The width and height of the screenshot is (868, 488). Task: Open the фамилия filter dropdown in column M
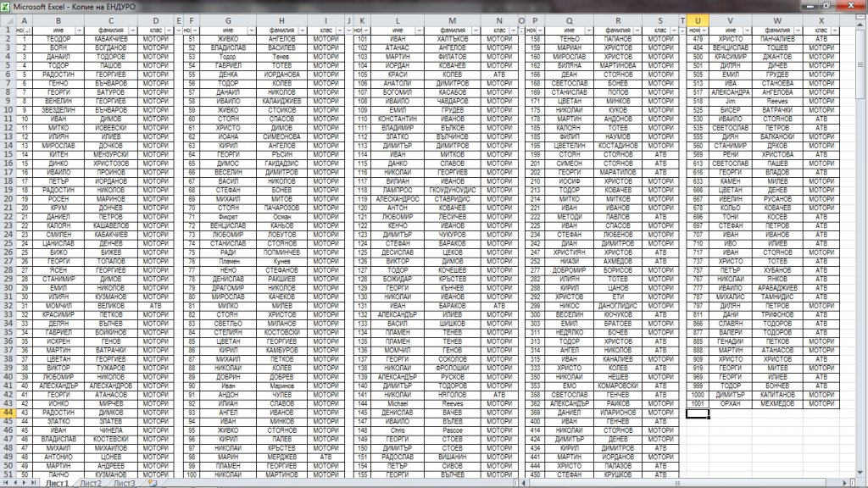point(476,30)
